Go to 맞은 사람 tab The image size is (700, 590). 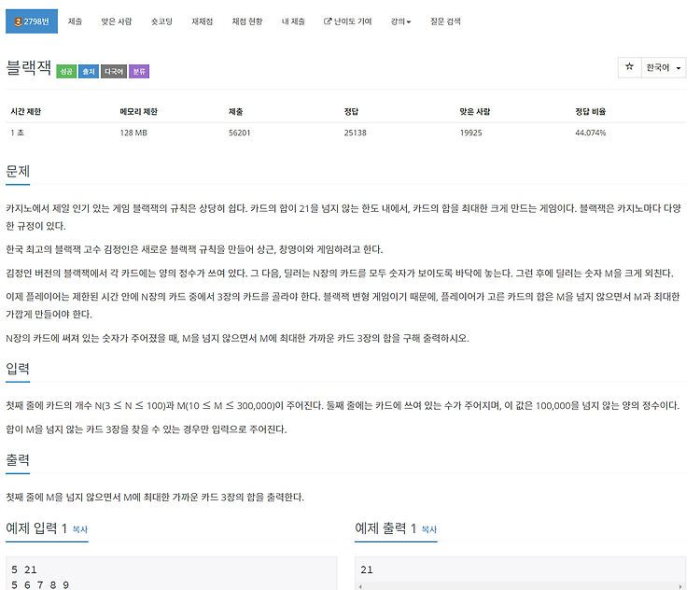pos(116,21)
